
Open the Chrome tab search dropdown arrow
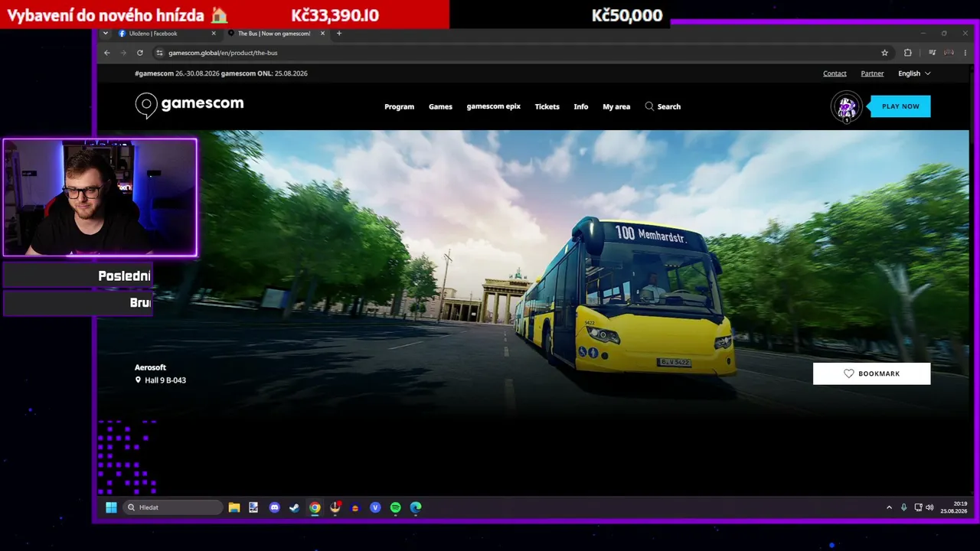coord(106,34)
